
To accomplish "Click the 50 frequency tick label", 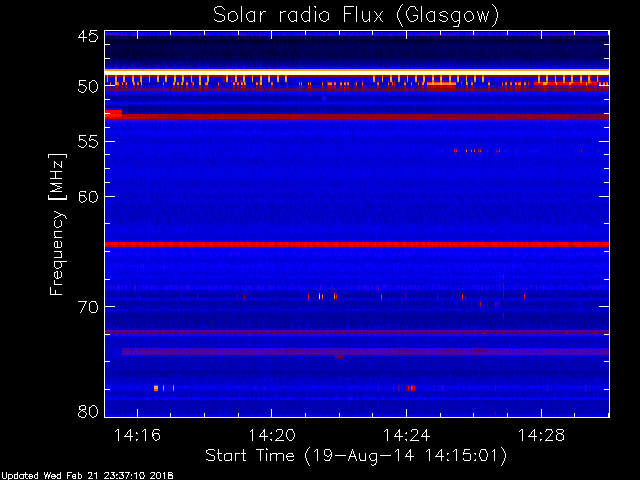I will (88, 87).
